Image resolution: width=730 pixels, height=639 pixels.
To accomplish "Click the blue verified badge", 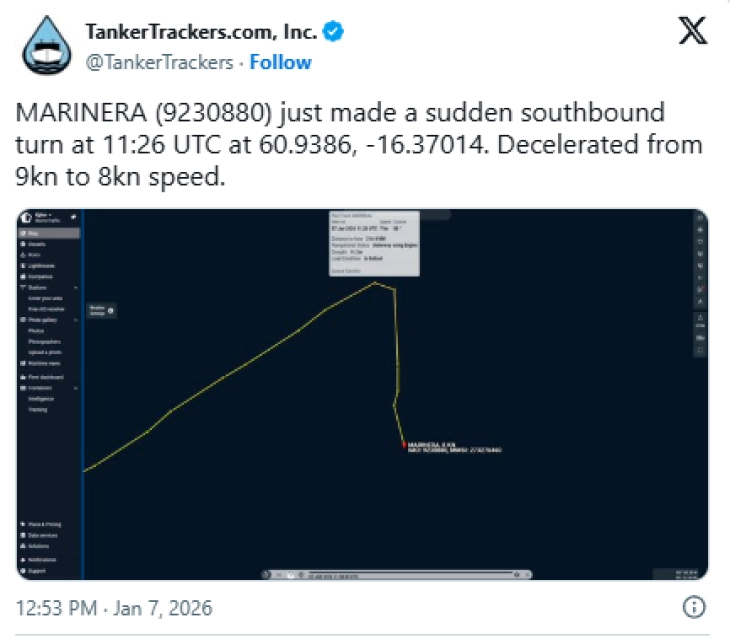I will click(333, 32).
